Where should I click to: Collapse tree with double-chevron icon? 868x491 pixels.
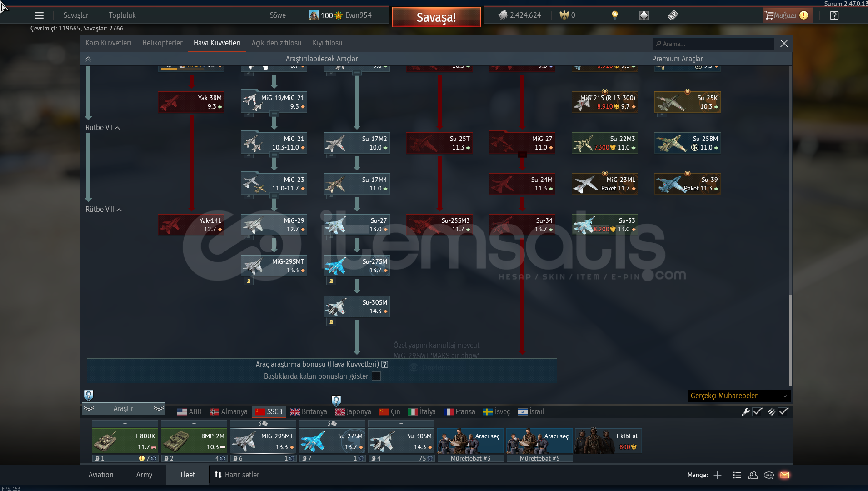tap(88, 59)
